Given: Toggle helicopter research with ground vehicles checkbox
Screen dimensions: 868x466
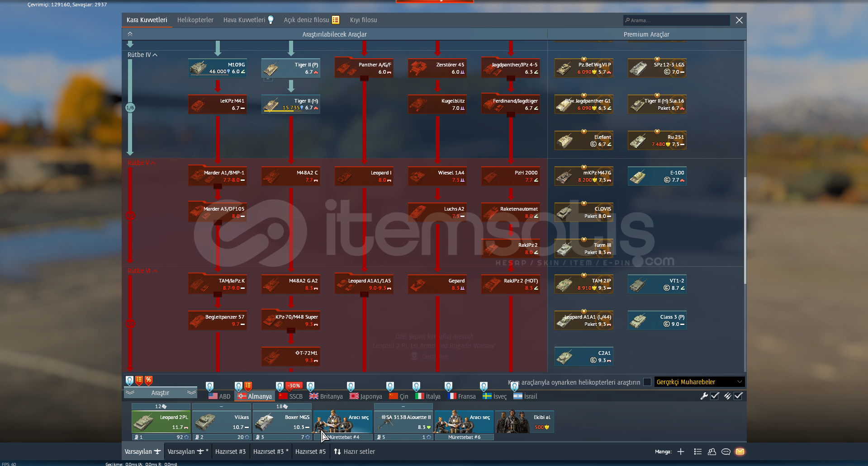Looking at the screenshot, I should 647,382.
